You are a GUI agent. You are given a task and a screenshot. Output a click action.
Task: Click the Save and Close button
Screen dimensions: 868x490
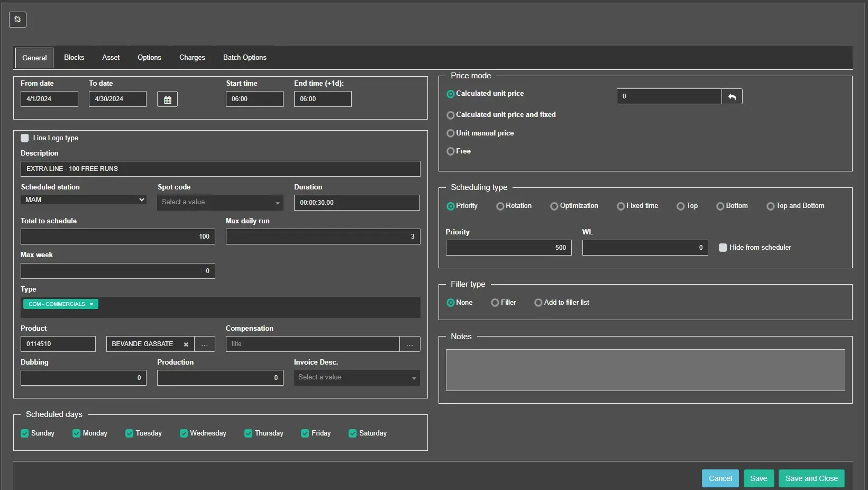click(811, 478)
